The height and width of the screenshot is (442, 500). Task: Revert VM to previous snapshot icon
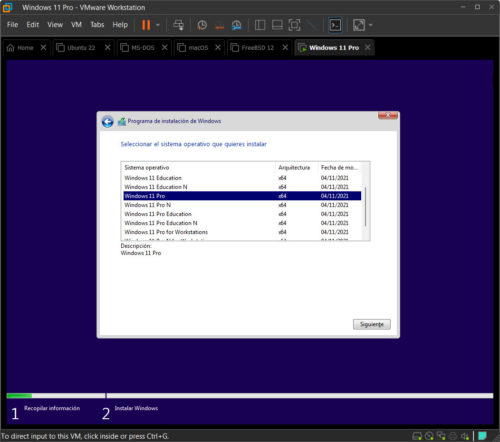click(219, 25)
